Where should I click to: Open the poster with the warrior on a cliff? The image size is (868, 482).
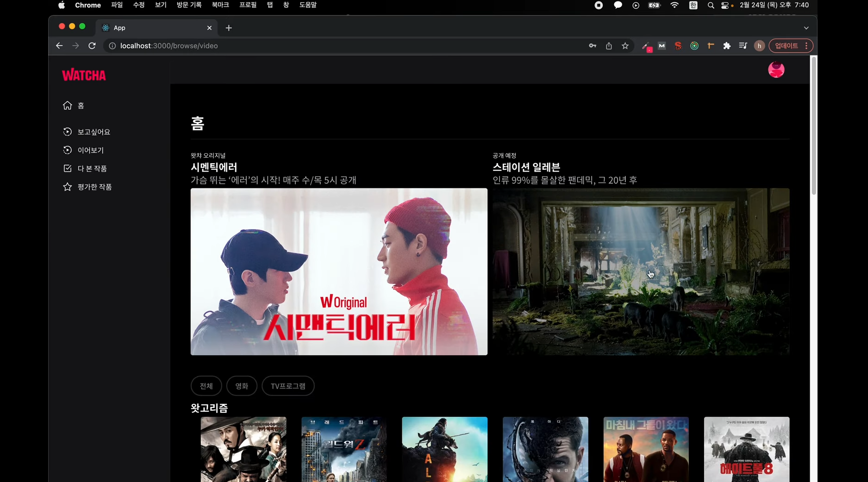[x=444, y=449]
